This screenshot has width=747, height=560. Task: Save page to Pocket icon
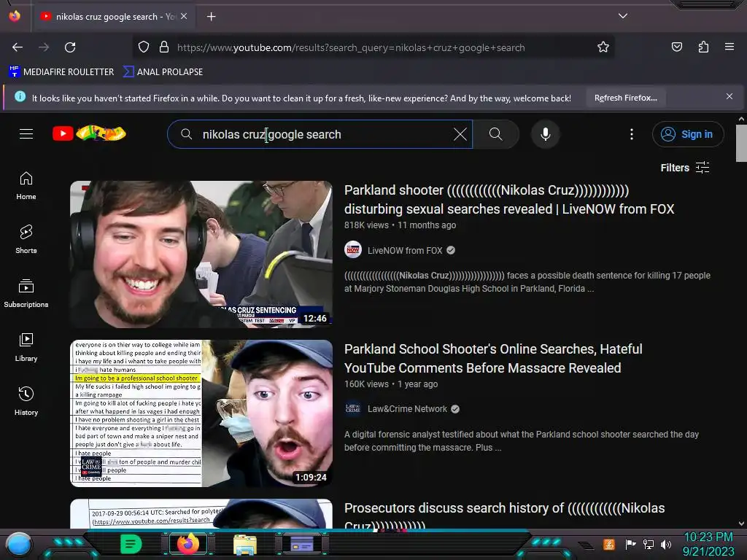click(x=677, y=47)
